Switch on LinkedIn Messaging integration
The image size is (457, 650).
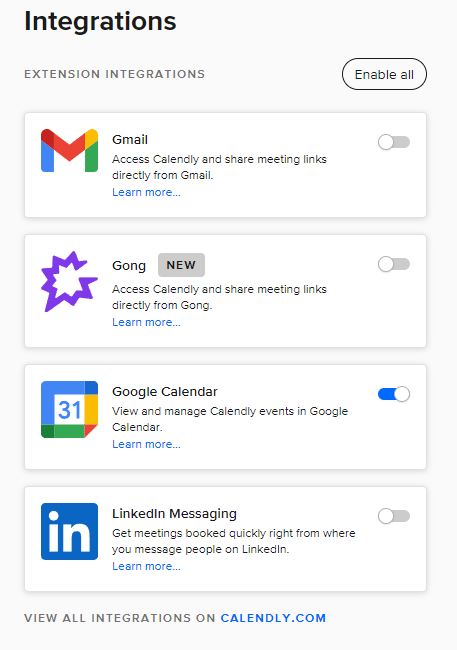pyautogui.click(x=394, y=516)
